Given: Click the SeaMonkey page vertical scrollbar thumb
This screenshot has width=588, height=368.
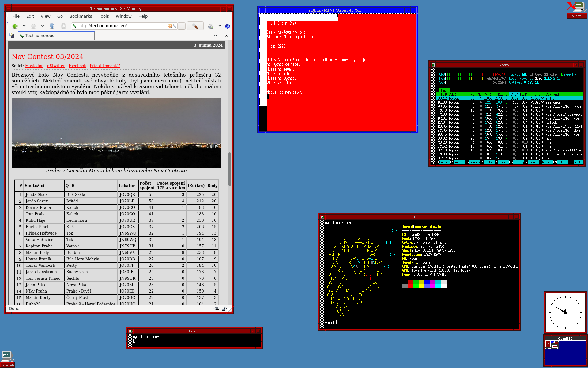Looking at the screenshot, I should point(229,169).
